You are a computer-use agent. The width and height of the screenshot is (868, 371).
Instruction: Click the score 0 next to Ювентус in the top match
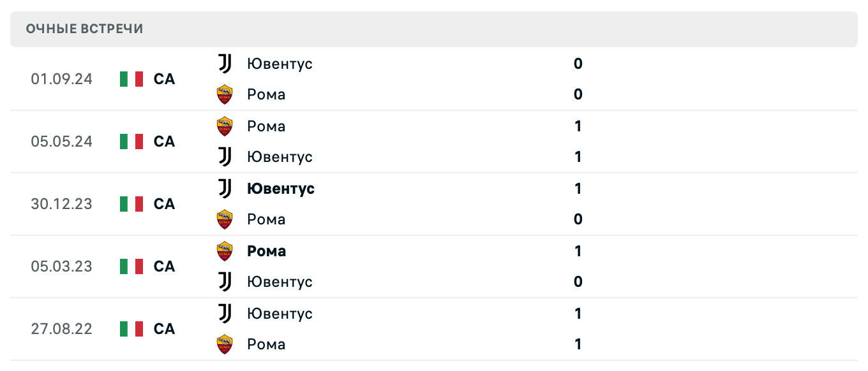coord(577,64)
